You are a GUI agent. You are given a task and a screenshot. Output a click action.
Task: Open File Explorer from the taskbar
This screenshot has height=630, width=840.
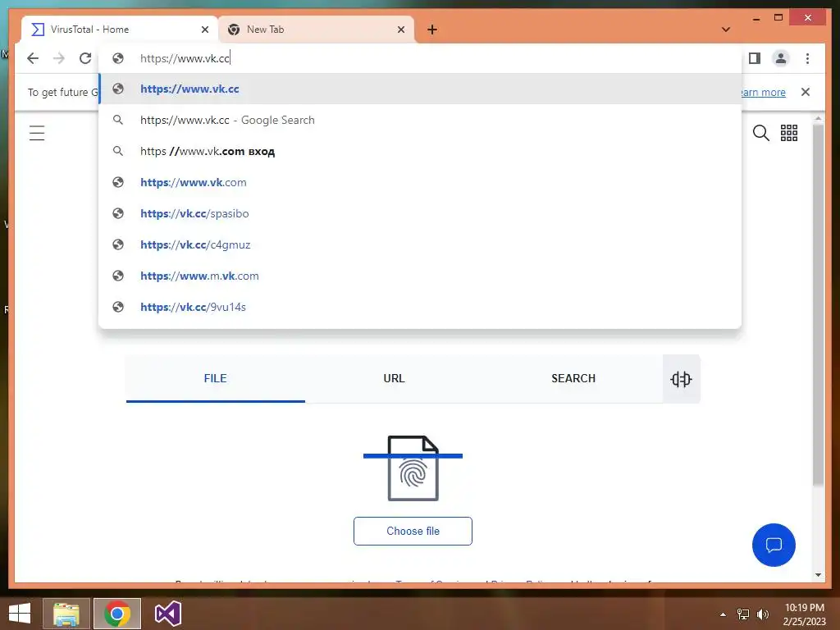coord(66,614)
